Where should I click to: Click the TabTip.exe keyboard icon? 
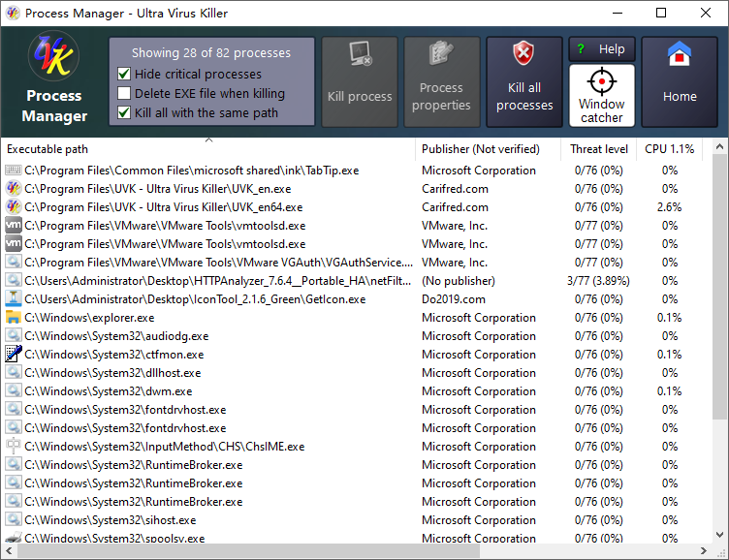(14, 171)
